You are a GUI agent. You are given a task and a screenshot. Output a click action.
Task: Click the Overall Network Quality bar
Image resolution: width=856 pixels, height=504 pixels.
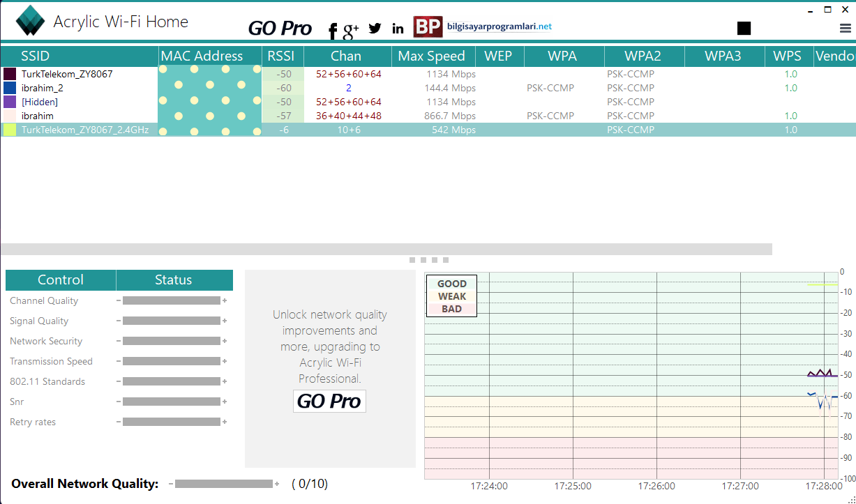[x=224, y=484]
